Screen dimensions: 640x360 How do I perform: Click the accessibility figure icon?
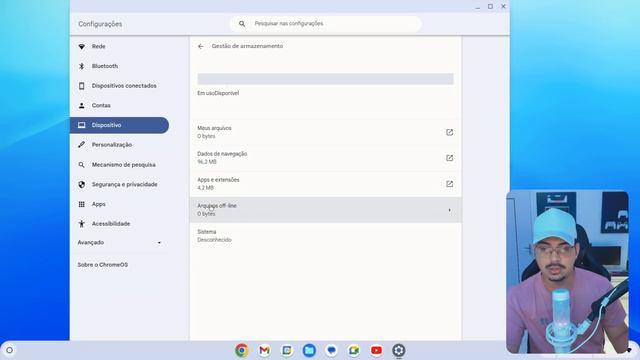pos(82,224)
